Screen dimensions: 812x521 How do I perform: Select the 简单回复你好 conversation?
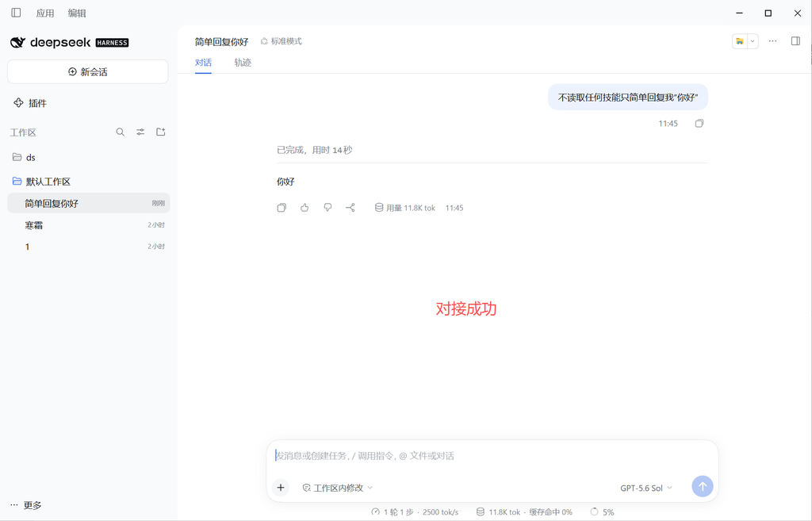pyautogui.click(x=88, y=203)
